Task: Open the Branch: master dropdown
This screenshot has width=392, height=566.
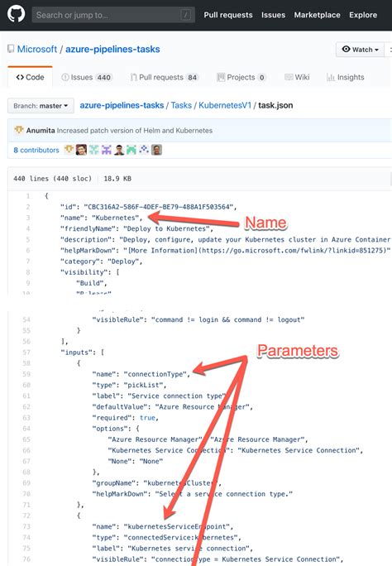Action: tap(41, 106)
